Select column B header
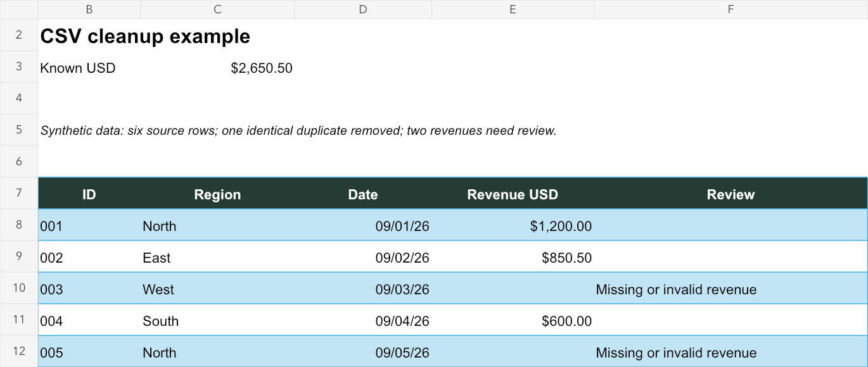Screen dimensions: 868x367 [x=89, y=9]
